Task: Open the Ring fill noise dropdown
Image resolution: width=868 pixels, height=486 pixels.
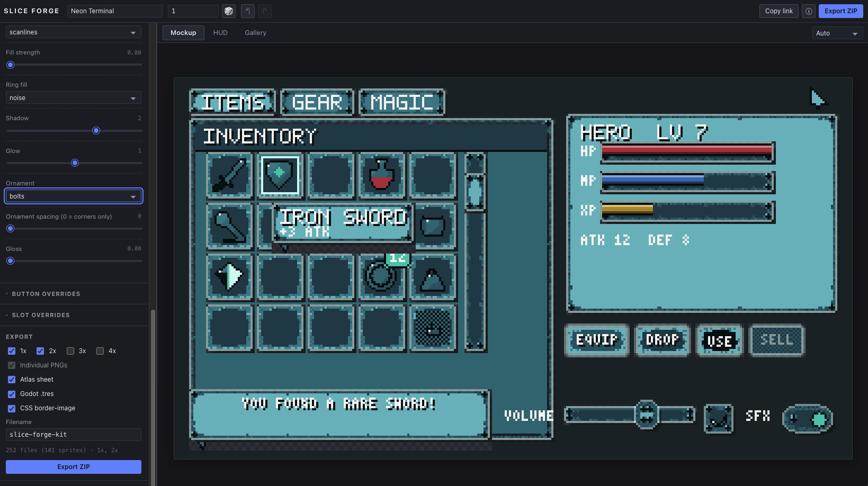Action: 74,98
